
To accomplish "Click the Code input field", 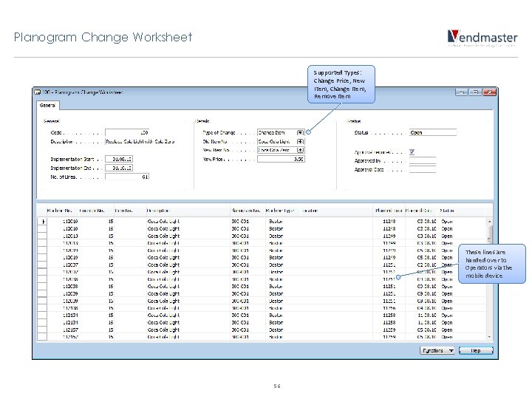I will click(x=127, y=133).
